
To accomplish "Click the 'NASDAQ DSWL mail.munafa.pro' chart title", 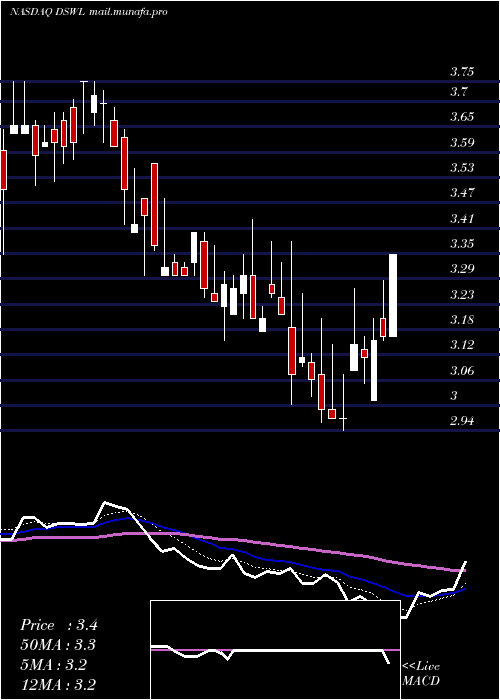I will pos(89,12).
